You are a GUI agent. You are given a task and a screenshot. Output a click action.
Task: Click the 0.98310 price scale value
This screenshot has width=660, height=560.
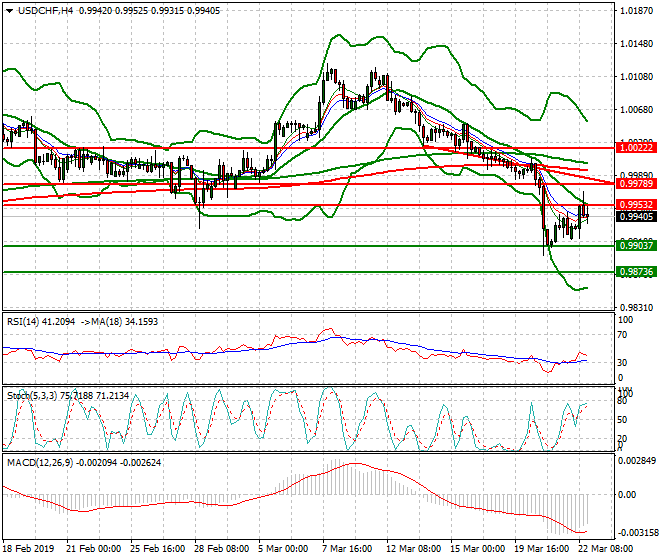(x=637, y=308)
